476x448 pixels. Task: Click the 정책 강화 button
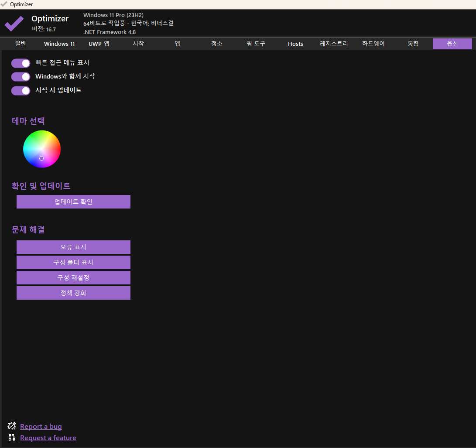point(73,293)
